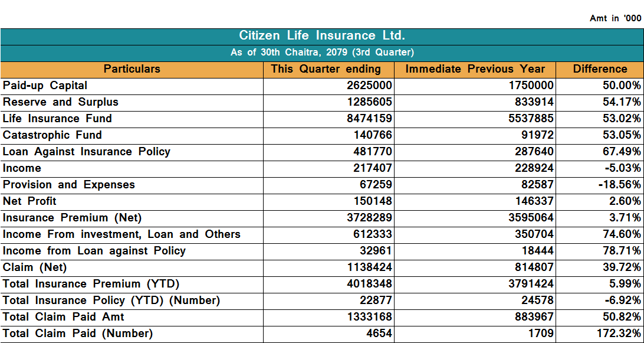The width and height of the screenshot is (644, 343).
Task: Select the 'Particulars' column header
Action: click(132, 69)
